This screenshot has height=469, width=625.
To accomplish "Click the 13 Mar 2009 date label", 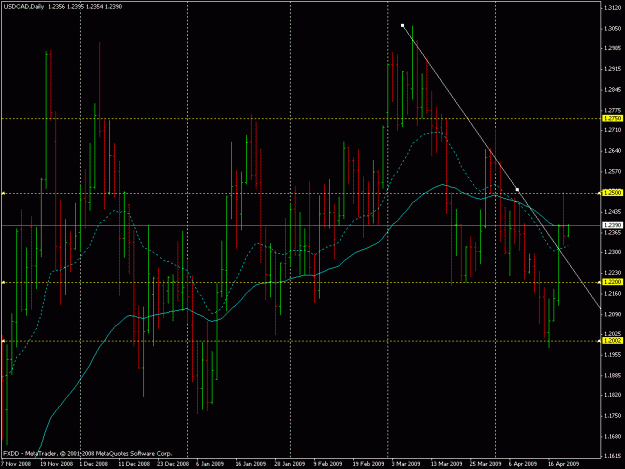I will click(446, 464).
